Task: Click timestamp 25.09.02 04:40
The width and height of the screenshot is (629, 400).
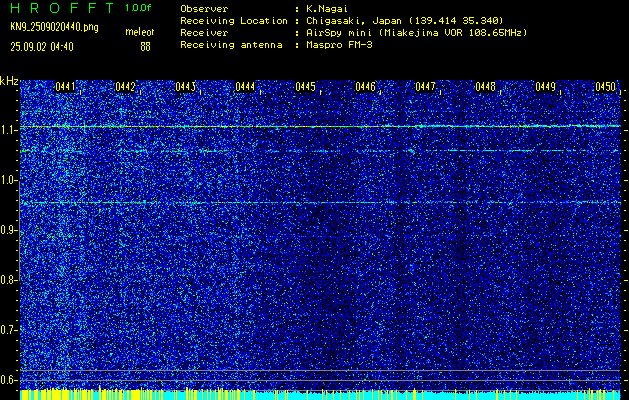Action: (42, 47)
